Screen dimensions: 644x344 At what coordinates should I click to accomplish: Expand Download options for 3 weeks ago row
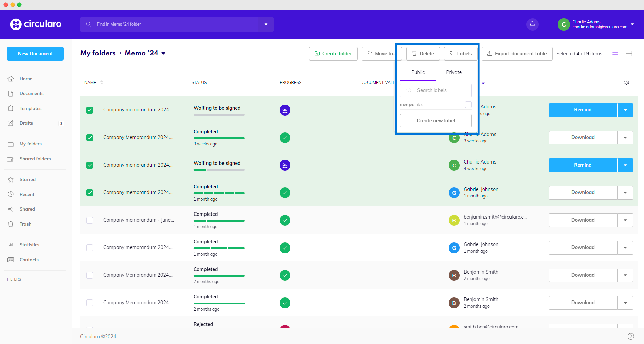[625, 138]
